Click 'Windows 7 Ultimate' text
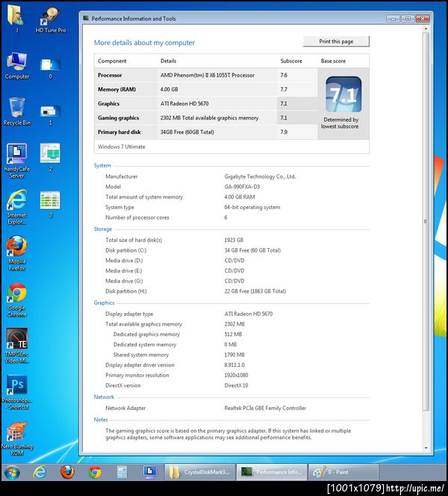This screenshot has height=496, width=448. [122, 146]
